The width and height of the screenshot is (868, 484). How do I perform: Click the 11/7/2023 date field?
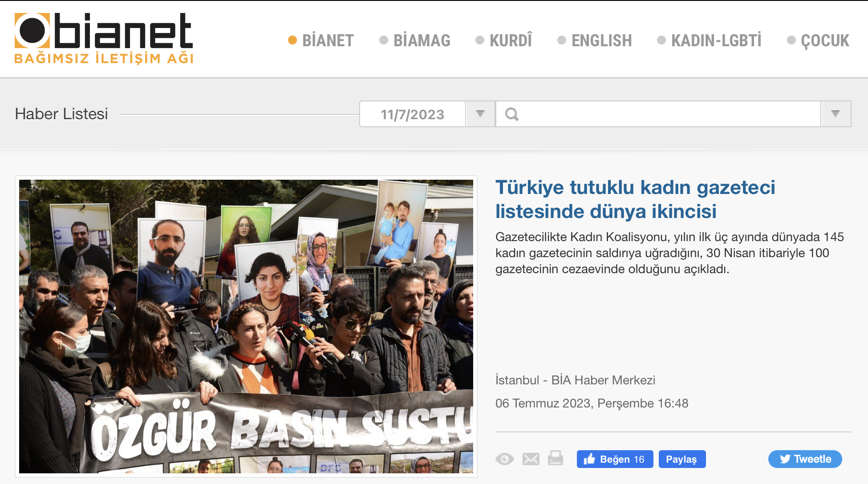(x=412, y=114)
